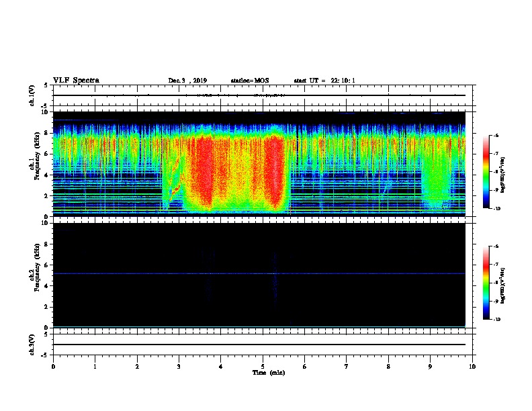Click the blue 5 kHz line in ch.2 spectrogram
532x411 pixels.
[x=259, y=273]
